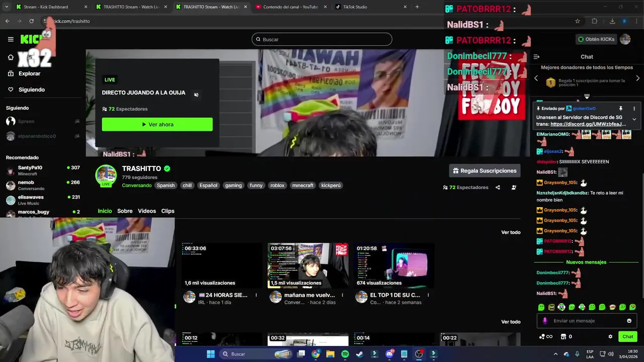Open elisawaves recommended channel

tap(43, 200)
